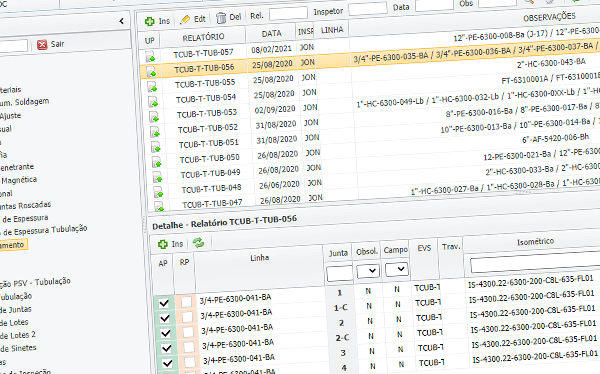The height and width of the screenshot is (374, 600).
Task: Uncheck AP checkbox for Junta 2-C row
Action: point(166,348)
